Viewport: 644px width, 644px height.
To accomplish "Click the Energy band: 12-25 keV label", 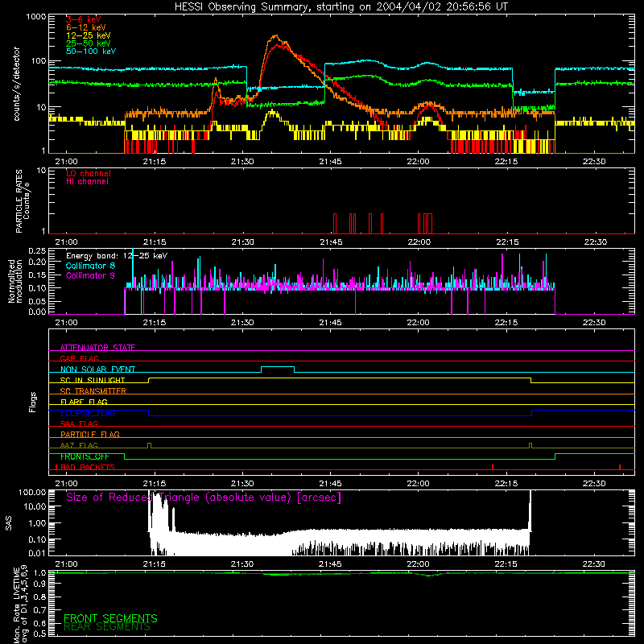I will tap(117, 256).
